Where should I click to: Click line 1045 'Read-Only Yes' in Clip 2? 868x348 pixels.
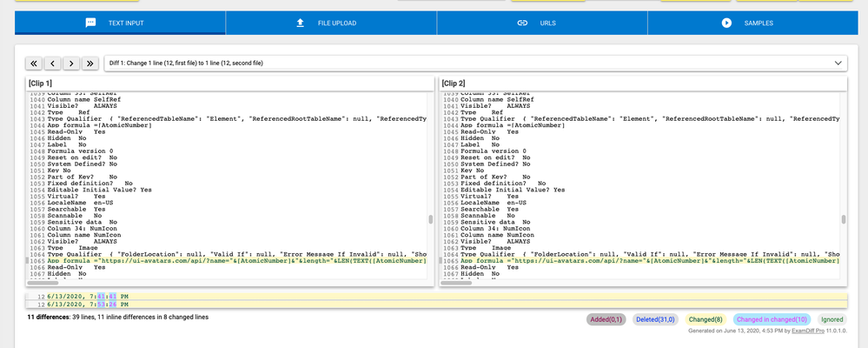[489, 131]
